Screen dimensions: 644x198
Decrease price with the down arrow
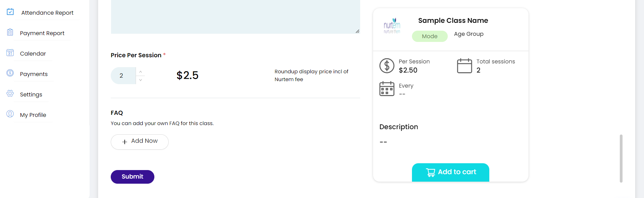point(140,80)
